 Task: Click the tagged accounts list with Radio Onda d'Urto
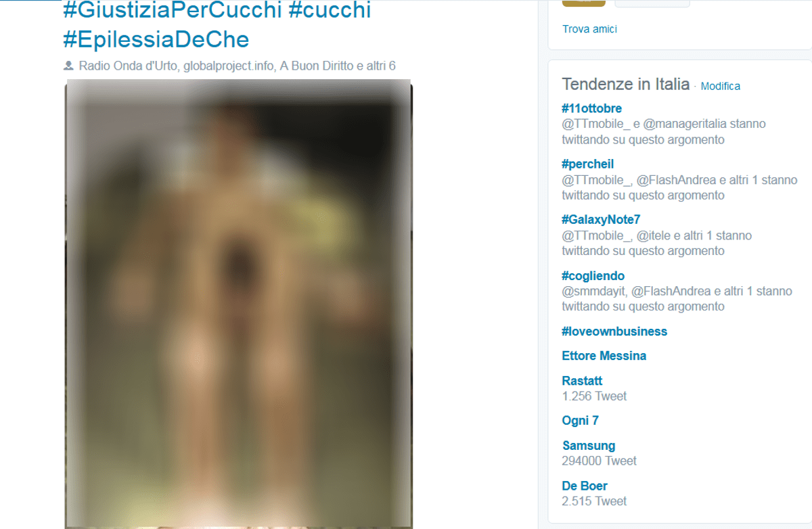(237, 66)
